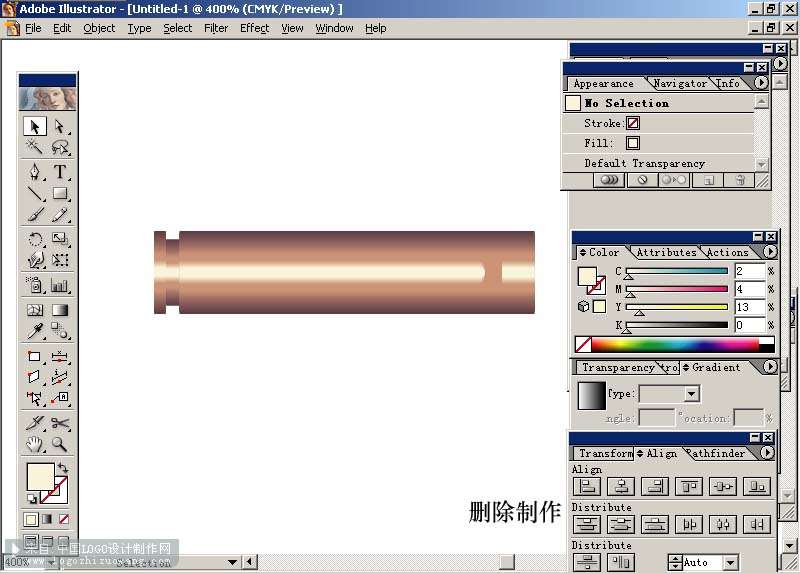Switch to the Actions tab
Screen dimensions: 800x573
(728, 252)
